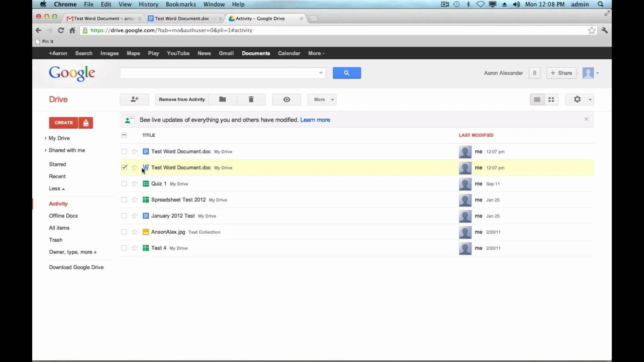Open the More actions dropdown on toolbar
The image size is (644, 362).
click(322, 99)
